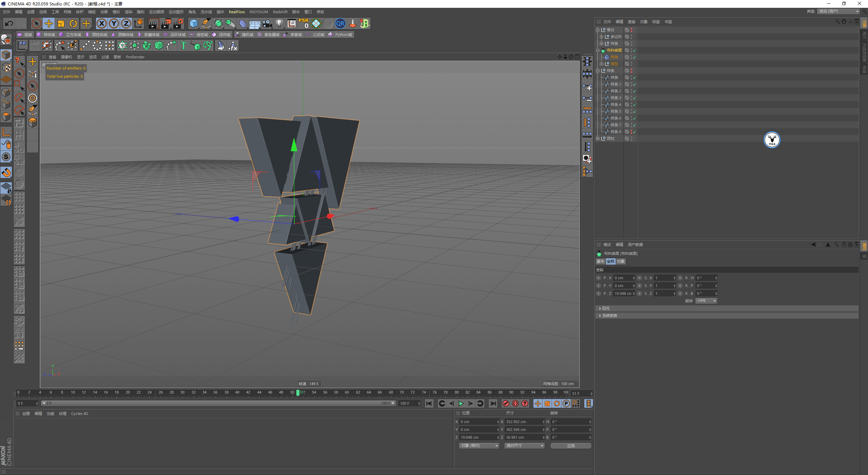Switch to the 对象 attributes tab

click(620, 261)
